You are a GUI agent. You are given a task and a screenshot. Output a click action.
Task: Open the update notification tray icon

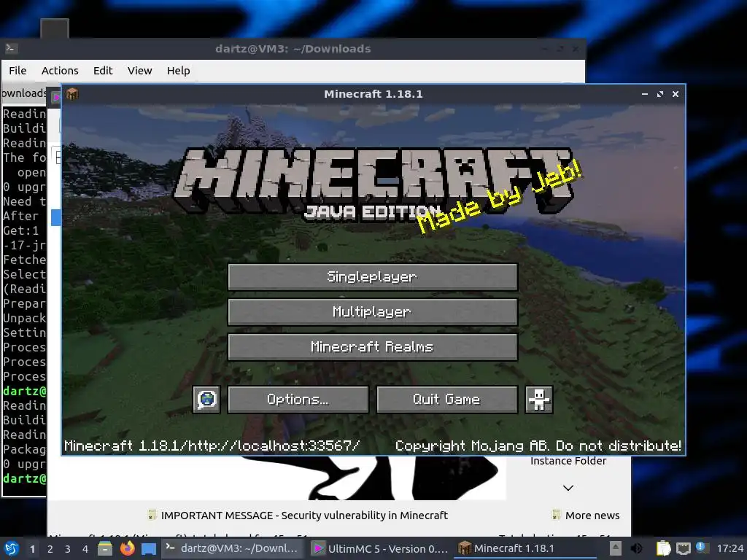(x=701, y=547)
